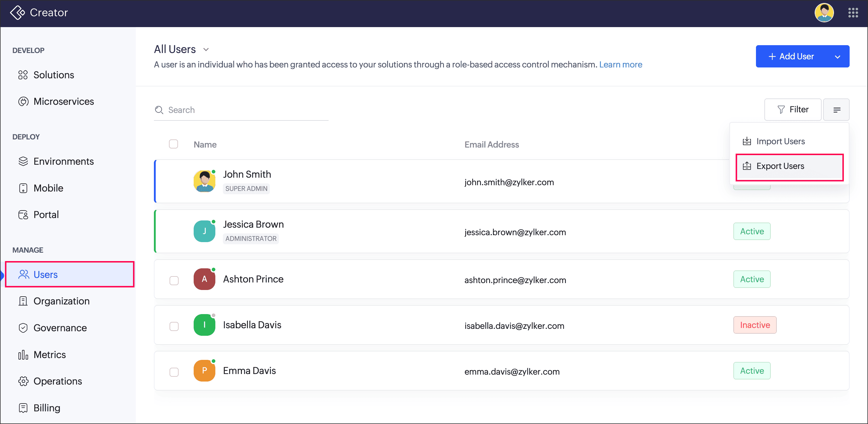The width and height of the screenshot is (868, 424).
Task: Click Ashton Prince's A avatar
Action: (204, 279)
